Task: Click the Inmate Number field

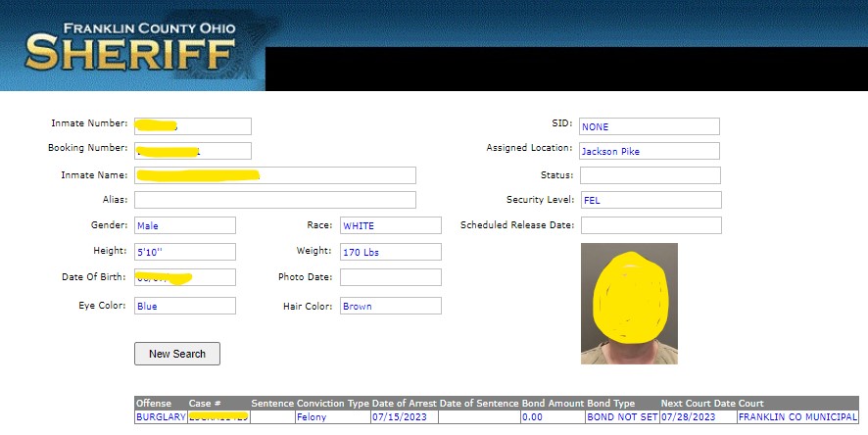Action: pyautogui.click(x=193, y=126)
